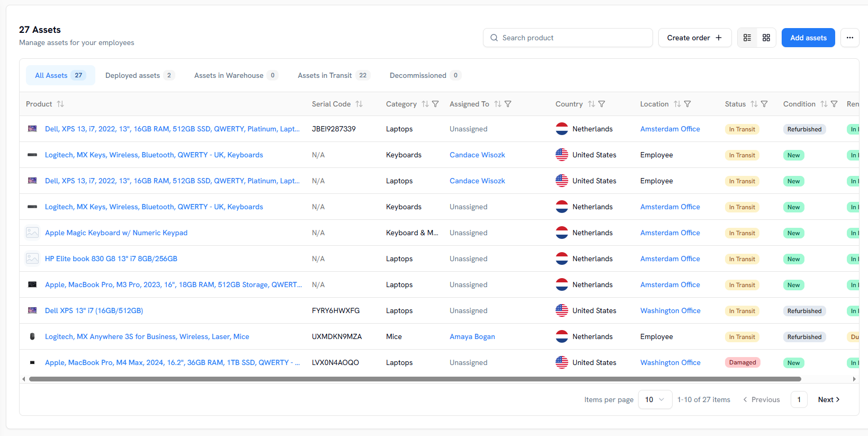Screen dimensions: 868x436
Task: Switch to Deployed assets tab
Action: [x=140, y=75]
